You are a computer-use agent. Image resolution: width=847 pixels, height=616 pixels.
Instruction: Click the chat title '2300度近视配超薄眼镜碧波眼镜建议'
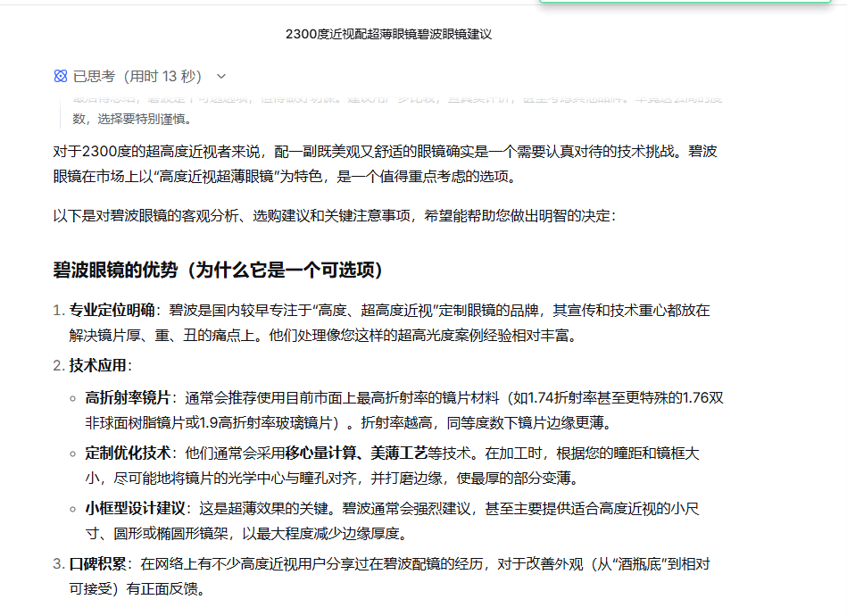(x=388, y=34)
